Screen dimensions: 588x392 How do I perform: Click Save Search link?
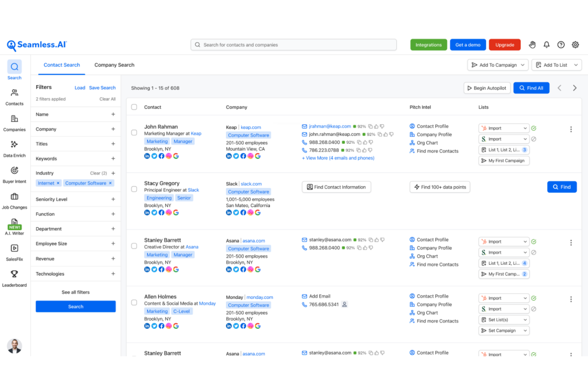click(x=103, y=88)
